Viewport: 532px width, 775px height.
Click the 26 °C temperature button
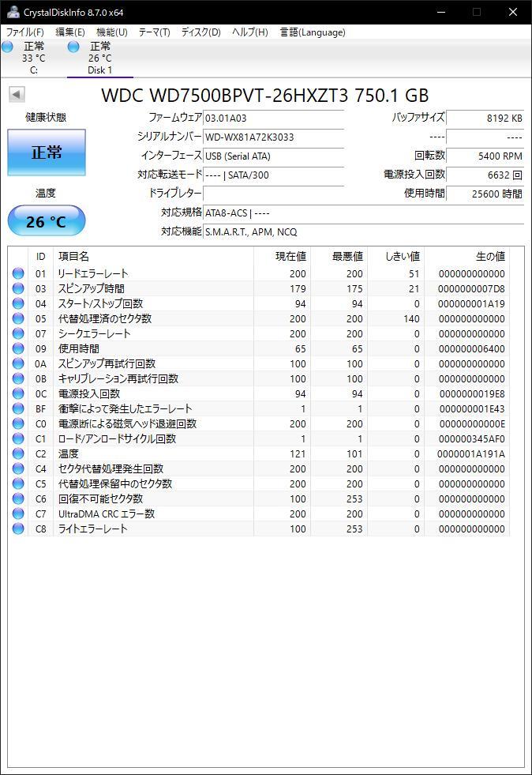[x=47, y=221]
